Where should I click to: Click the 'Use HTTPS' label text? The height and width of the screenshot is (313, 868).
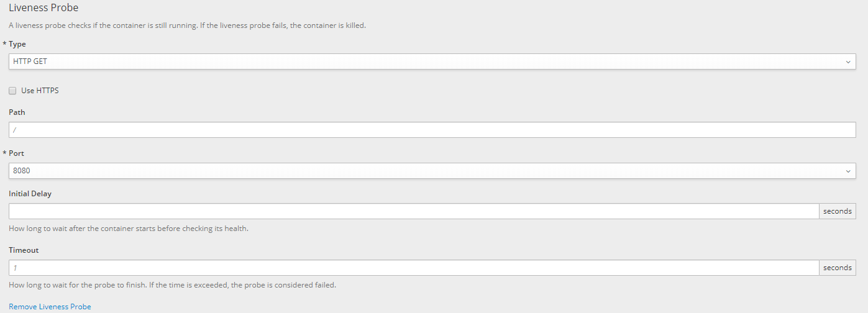tap(40, 91)
